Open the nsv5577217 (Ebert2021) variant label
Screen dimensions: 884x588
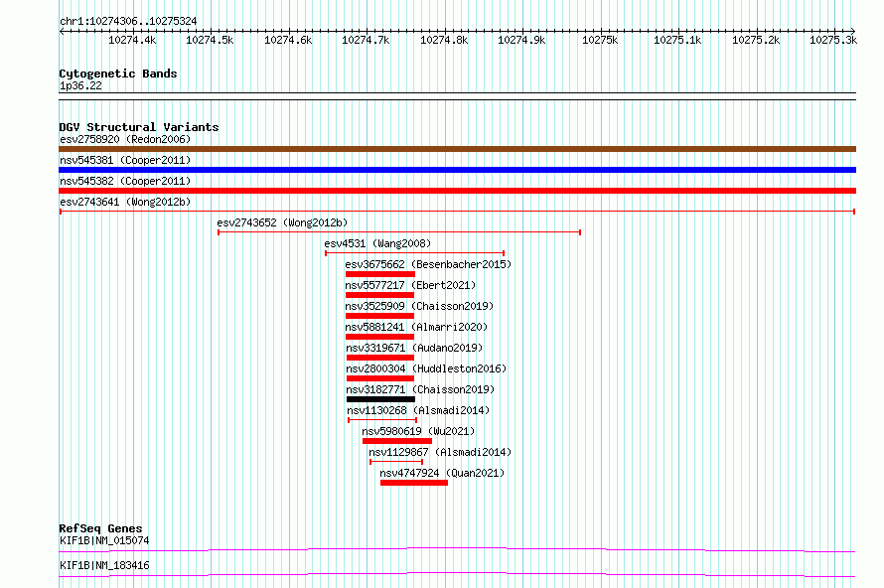(x=410, y=285)
